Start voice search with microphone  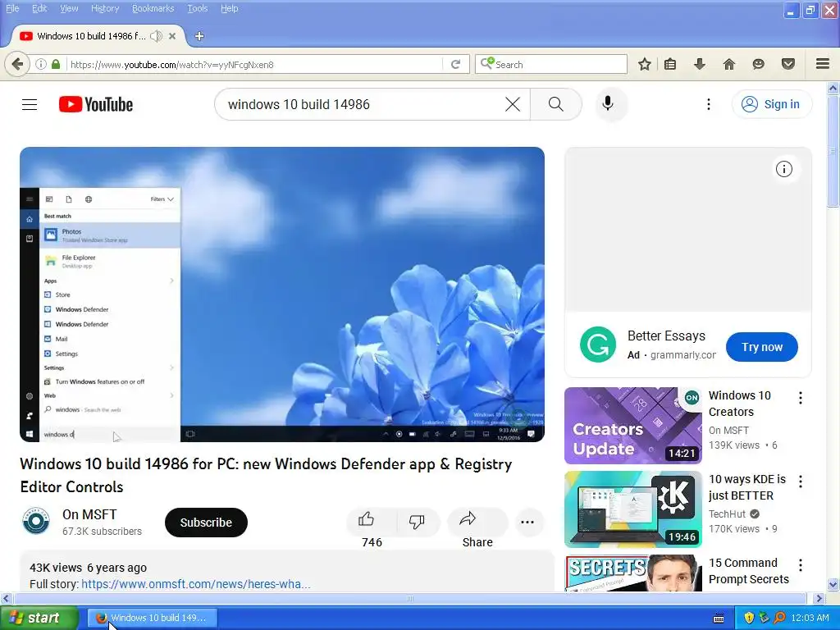[608, 103]
